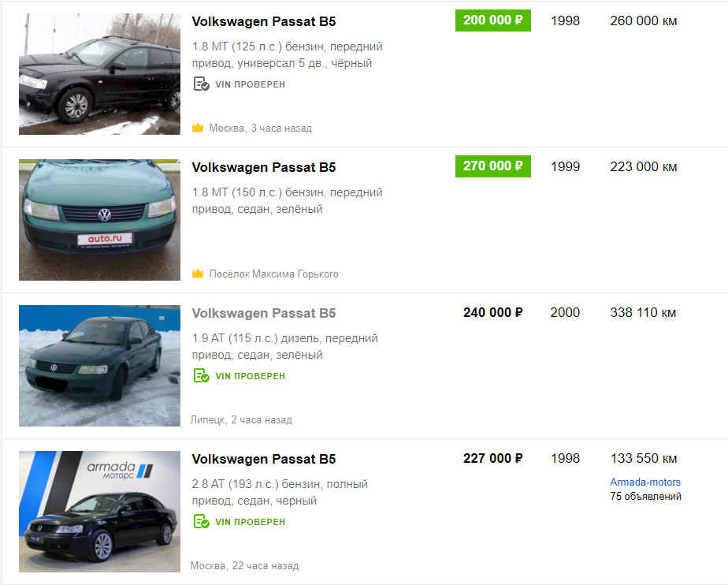Click the 240 000 ₽ price
The width and height of the screenshot is (728, 585).
tap(493, 312)
